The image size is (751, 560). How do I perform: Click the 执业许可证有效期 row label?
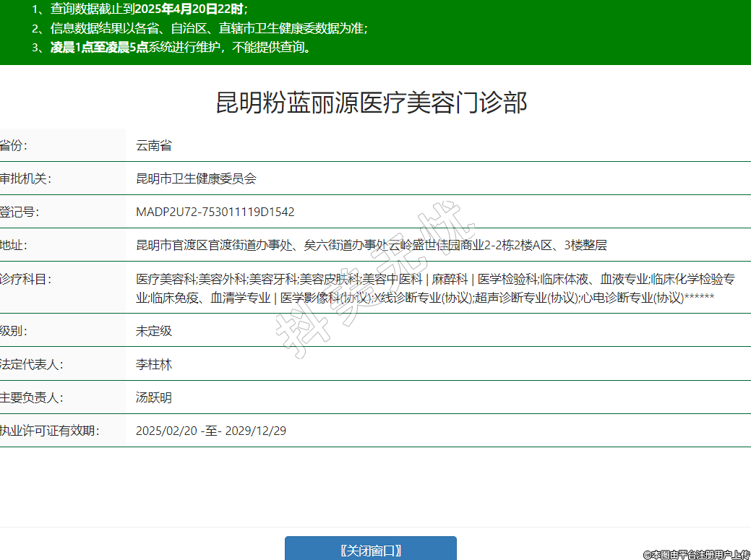pos(48,431)
